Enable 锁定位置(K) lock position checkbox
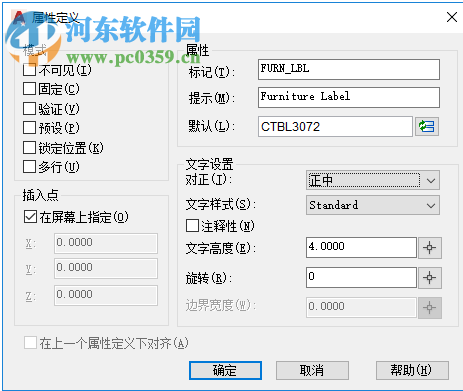The image size is (463, 391). pyautogui.click(x=29, y=148)
